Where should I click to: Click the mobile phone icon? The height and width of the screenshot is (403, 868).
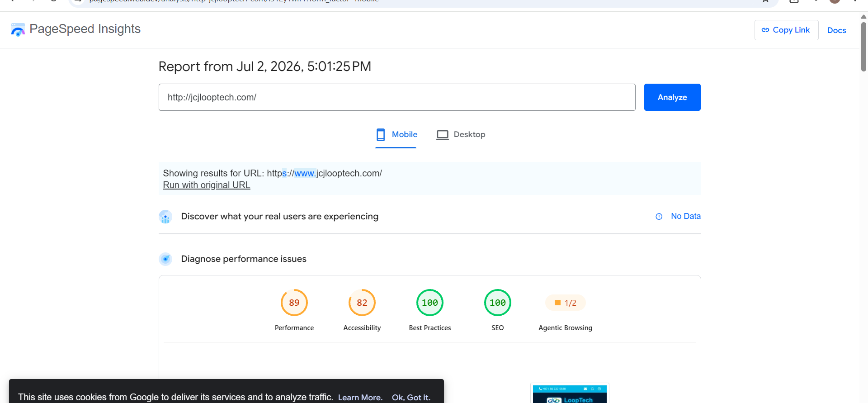click(x=381, y=134)
